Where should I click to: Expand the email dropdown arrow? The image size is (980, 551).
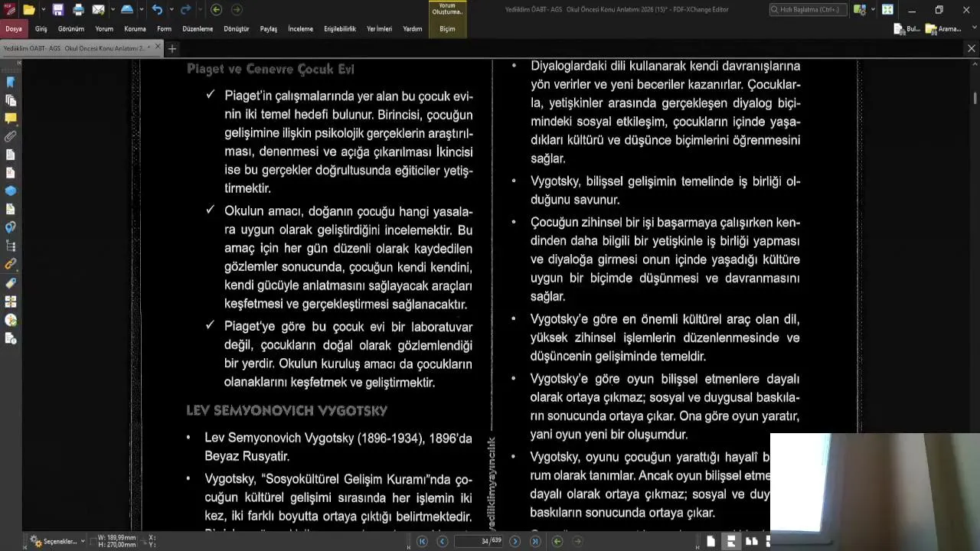point(112,10)
